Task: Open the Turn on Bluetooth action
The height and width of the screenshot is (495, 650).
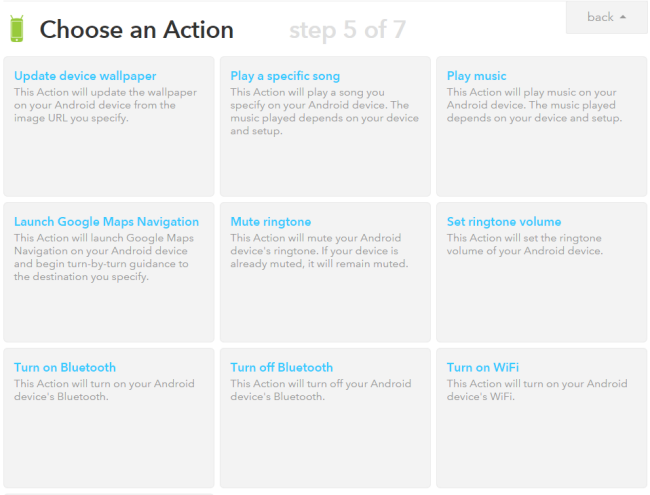Action: coord(65,368)
